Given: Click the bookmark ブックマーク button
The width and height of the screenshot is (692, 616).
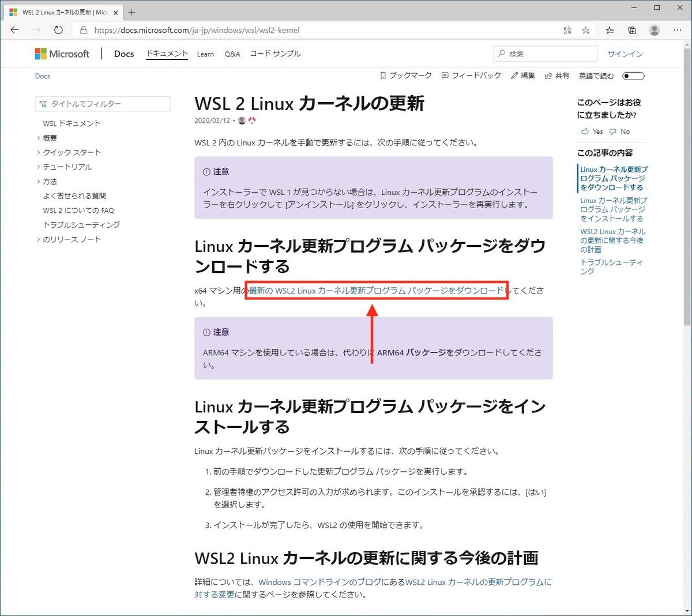Looking at the screenshot, I should [x=405, y=76].
